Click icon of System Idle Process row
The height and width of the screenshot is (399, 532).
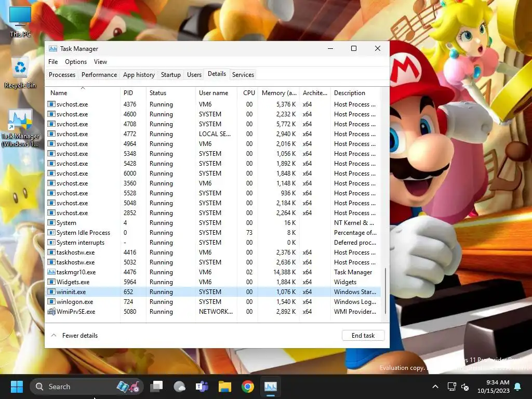coord(51,233)
